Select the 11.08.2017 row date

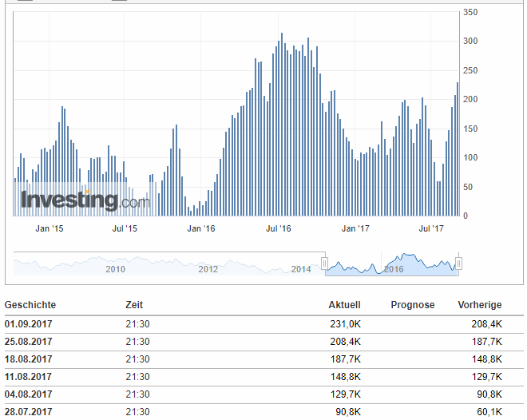coord(29,377)
